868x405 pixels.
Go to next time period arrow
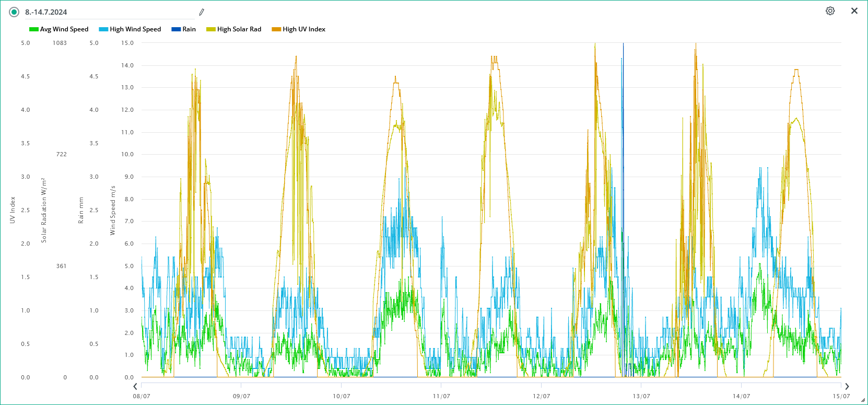tap(847, 387)
